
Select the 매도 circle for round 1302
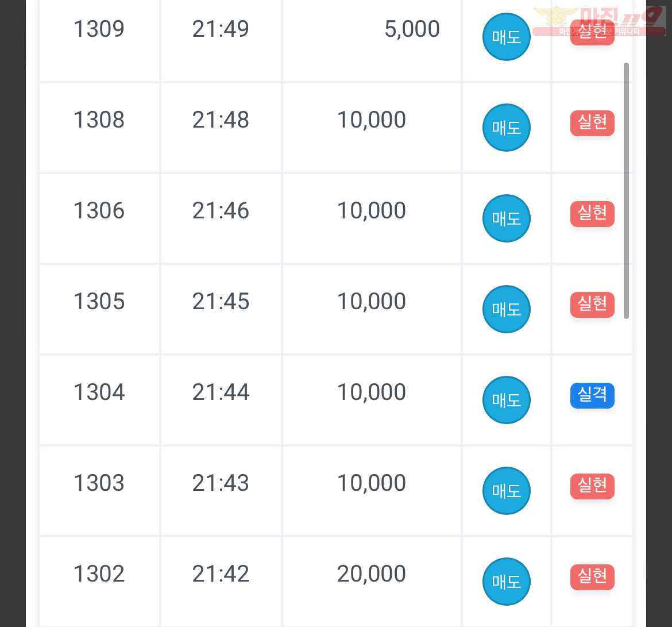tap(506, 582)
